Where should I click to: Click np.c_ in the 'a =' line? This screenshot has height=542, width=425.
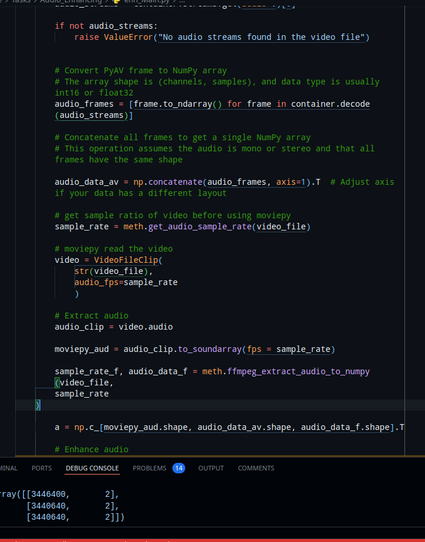pyautogui.click(x=86, y=427)
